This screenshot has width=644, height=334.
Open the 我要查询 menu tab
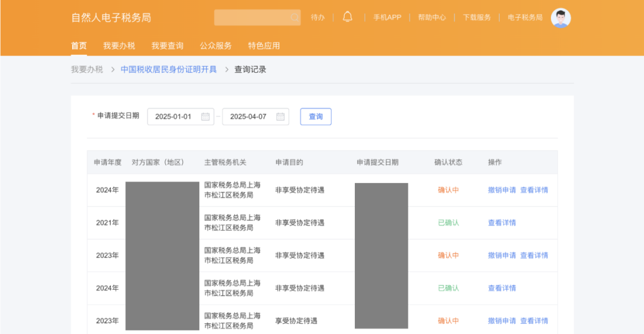(167, 46)
